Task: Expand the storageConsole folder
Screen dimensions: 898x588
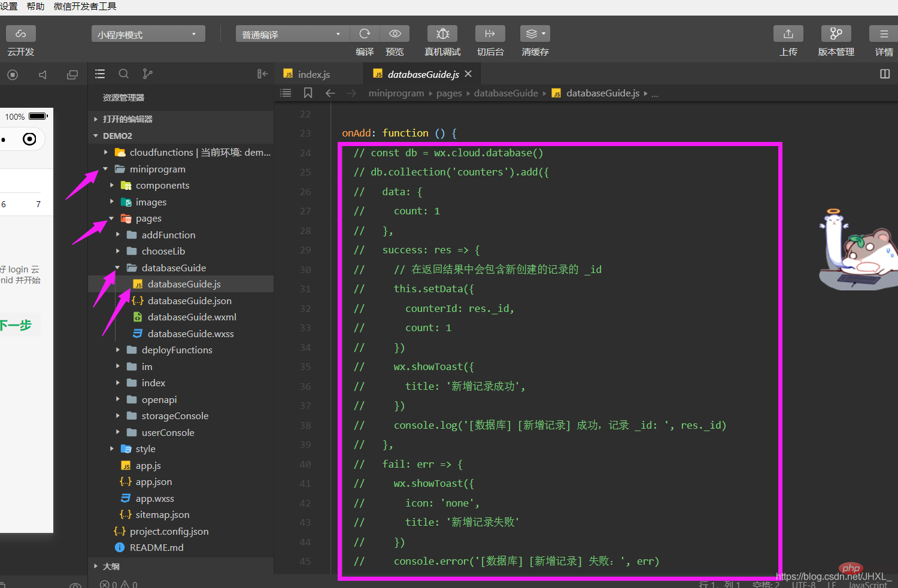Action: point(181,416)
